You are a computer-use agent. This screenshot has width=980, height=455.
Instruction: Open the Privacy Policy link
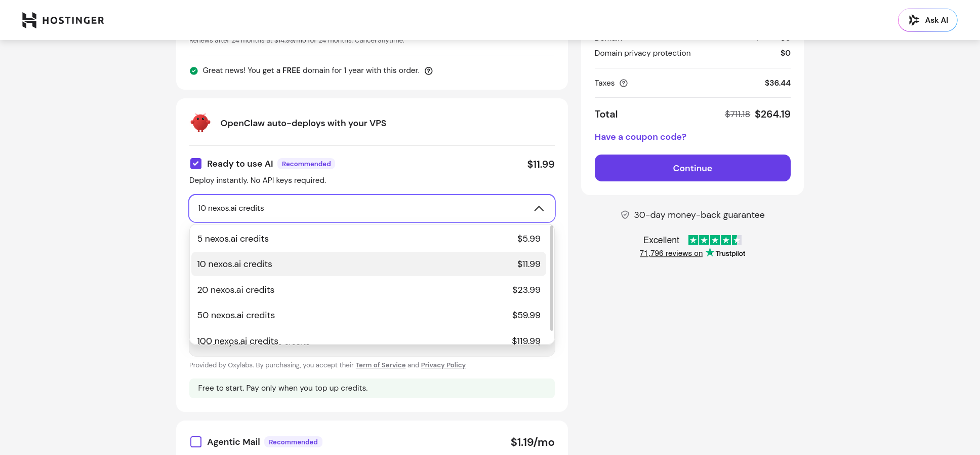click(x=443, y=365)
